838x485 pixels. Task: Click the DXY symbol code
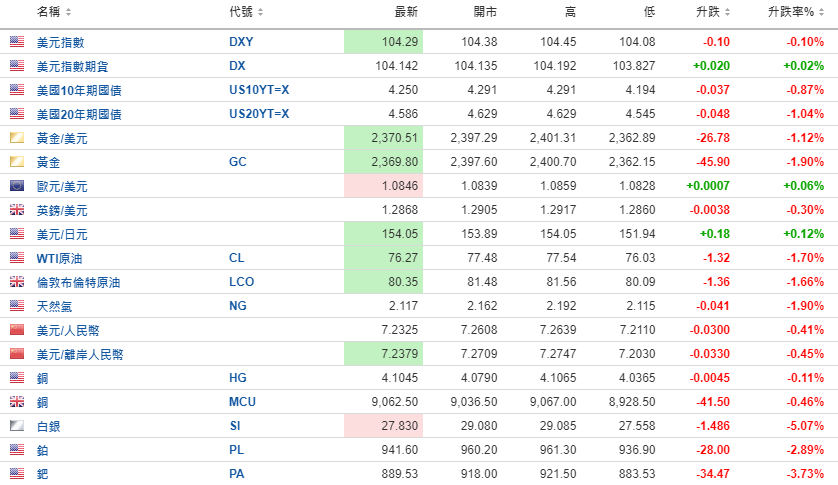[x=240, y=42]
